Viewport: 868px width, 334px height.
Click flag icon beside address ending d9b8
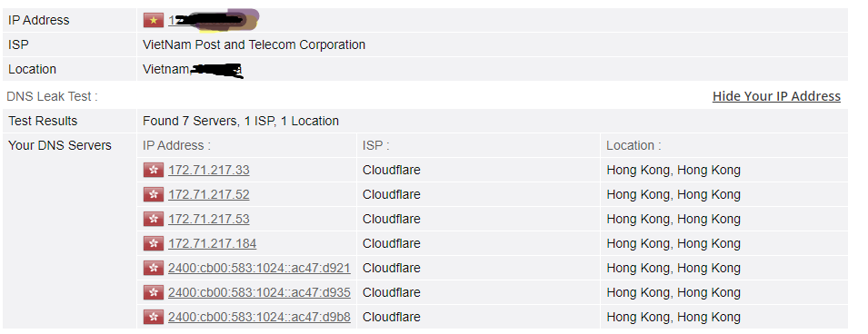click(154, 317)
